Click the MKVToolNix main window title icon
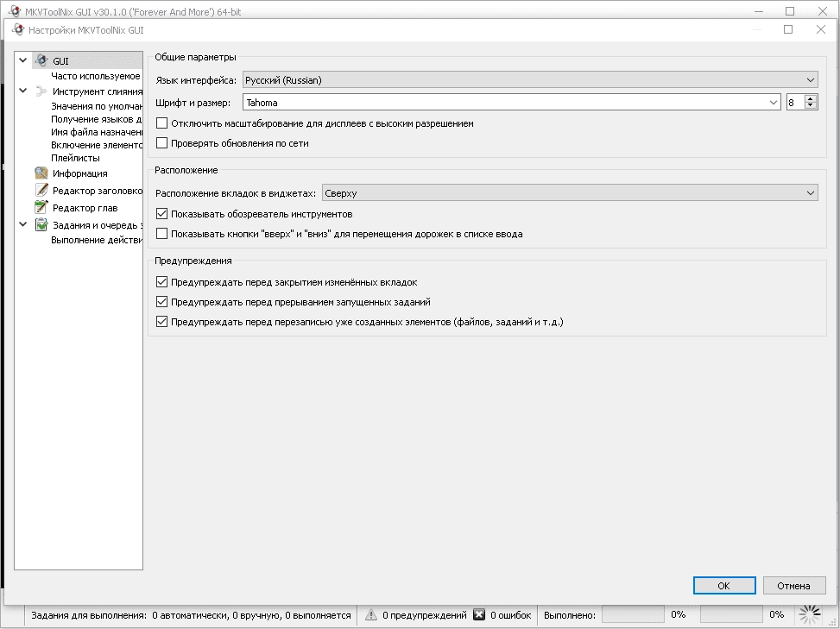Image resolution: width=840 pixels, height=629 pixels. (x=15, y=10)
